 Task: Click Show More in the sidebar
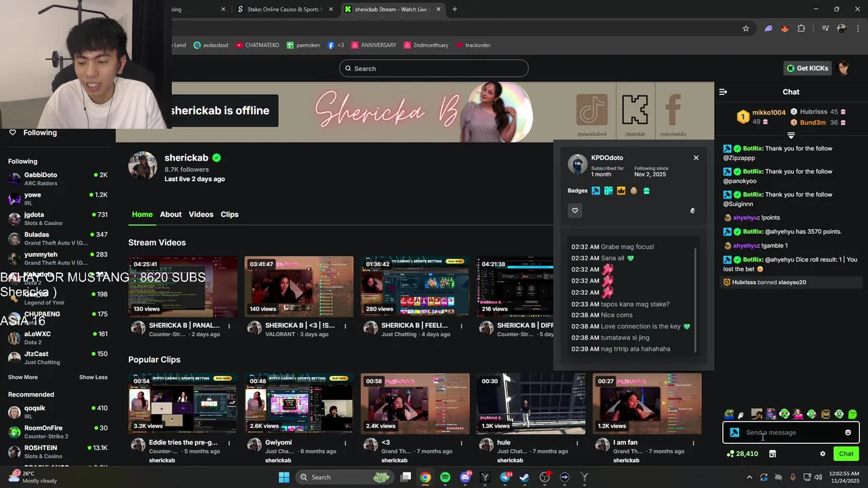tap(23, 378)
